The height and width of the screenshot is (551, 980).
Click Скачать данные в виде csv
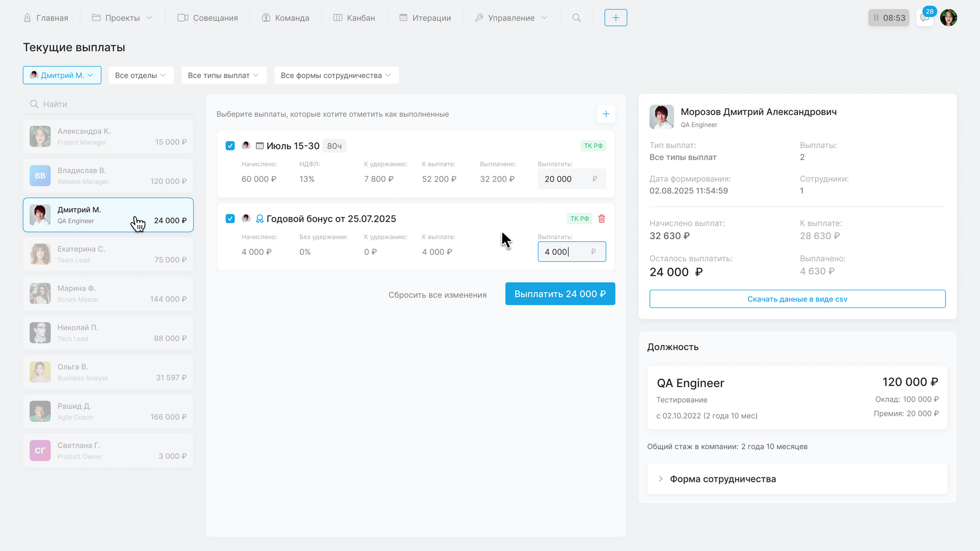click(x=797, y=299)
